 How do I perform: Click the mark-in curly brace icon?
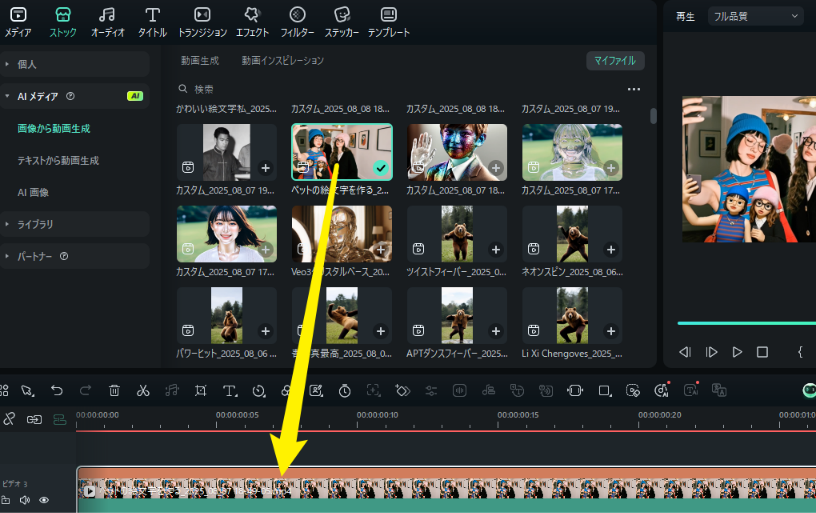[x=800, y=352]
